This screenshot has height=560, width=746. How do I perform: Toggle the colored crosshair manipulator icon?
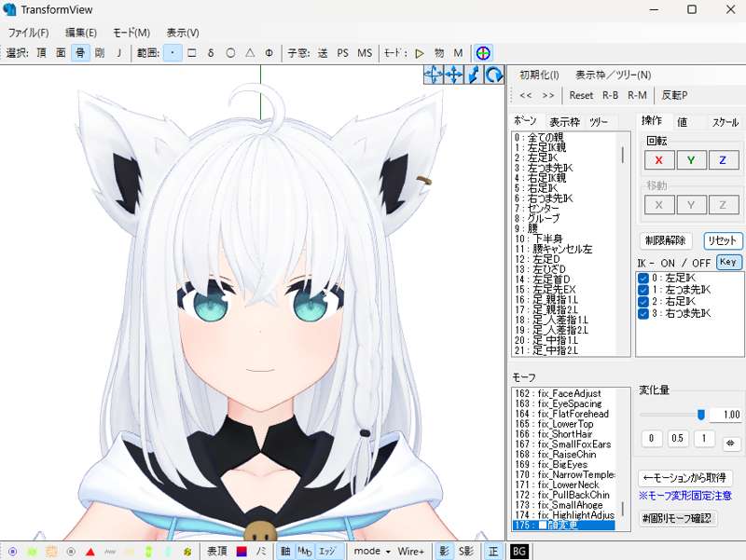(483, 53)
